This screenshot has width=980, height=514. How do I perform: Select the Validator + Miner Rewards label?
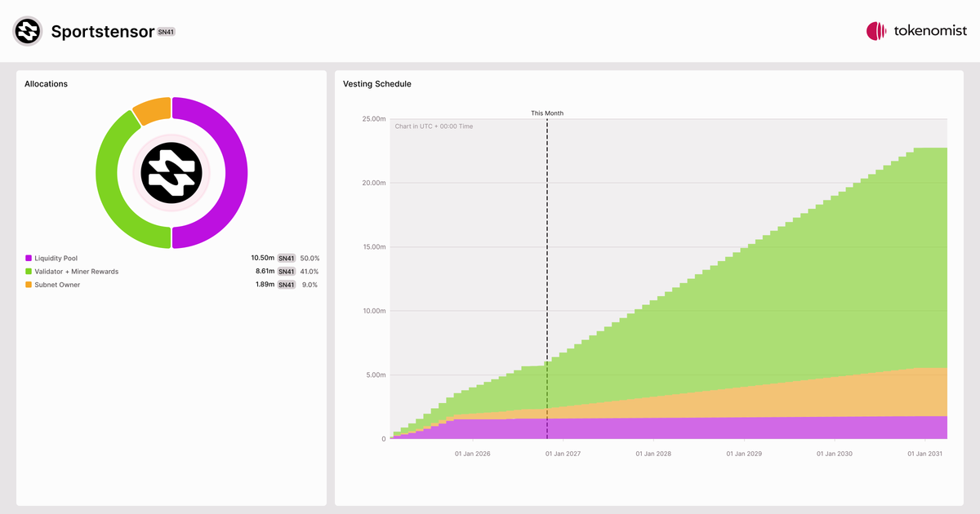click(77, 271)
